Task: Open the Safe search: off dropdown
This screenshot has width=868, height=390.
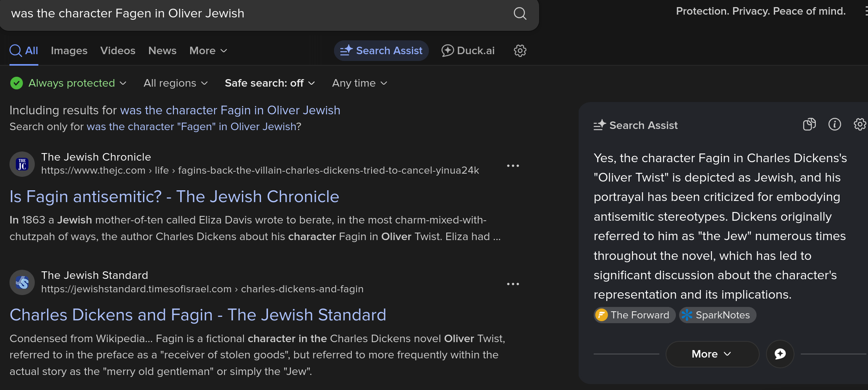Action: pos(270,83)
